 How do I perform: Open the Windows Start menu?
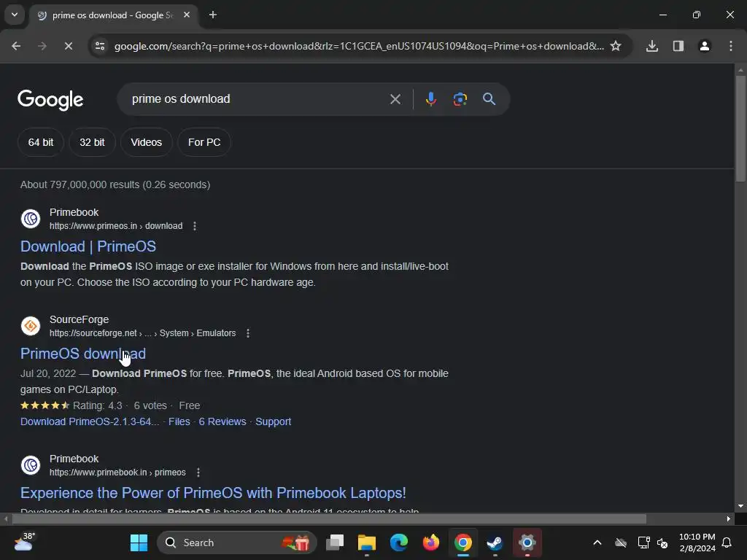[139, 542]
